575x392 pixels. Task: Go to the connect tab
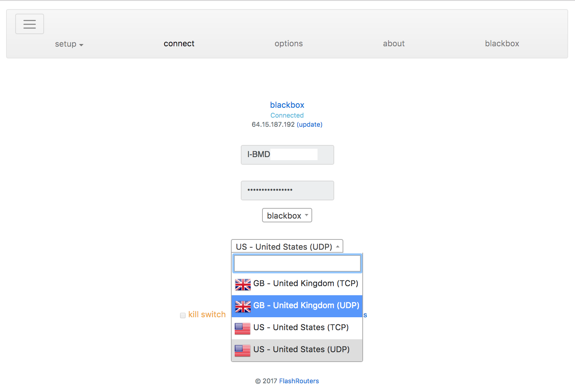pyautogui.click(x=179, y=44)
